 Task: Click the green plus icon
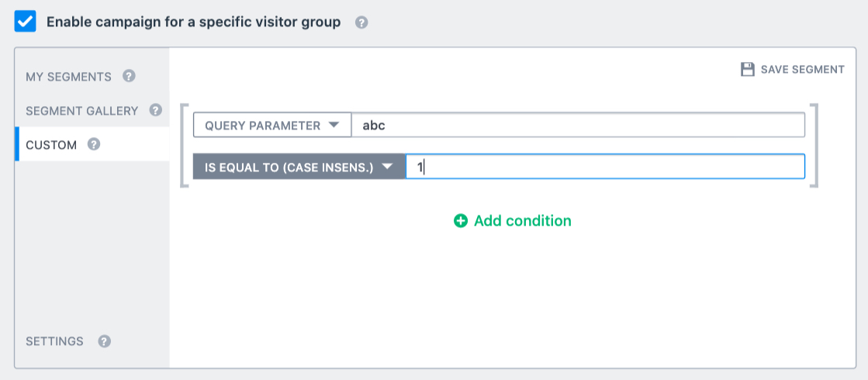pyautogui.click(x=461, y=221)
